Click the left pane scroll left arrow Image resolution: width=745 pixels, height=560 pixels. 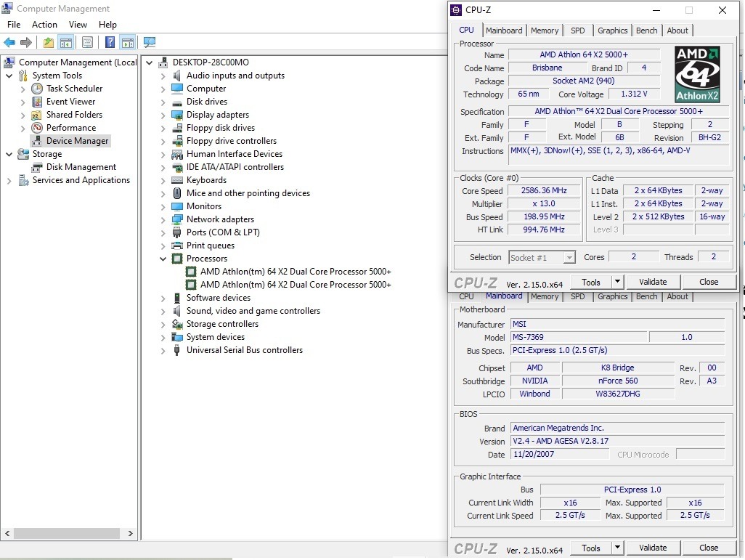point(7,533)
